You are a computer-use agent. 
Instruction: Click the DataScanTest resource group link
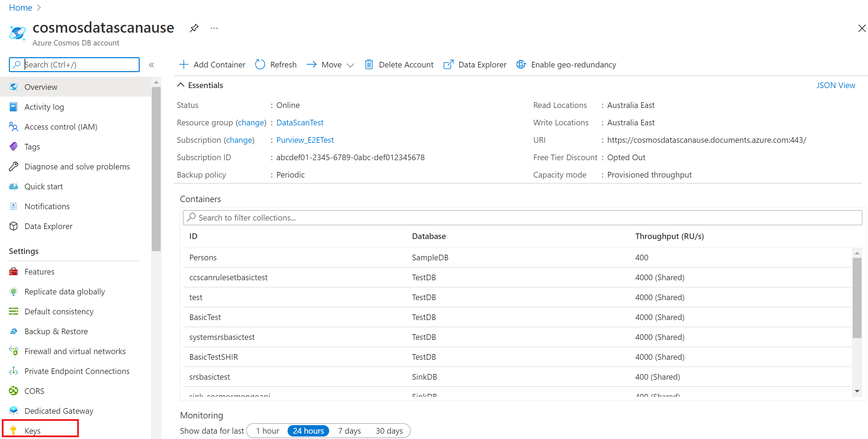299,122
